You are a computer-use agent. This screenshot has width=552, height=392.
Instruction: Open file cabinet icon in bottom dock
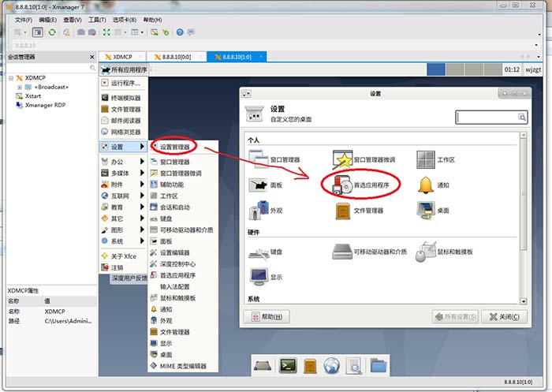tap(310, 366)
